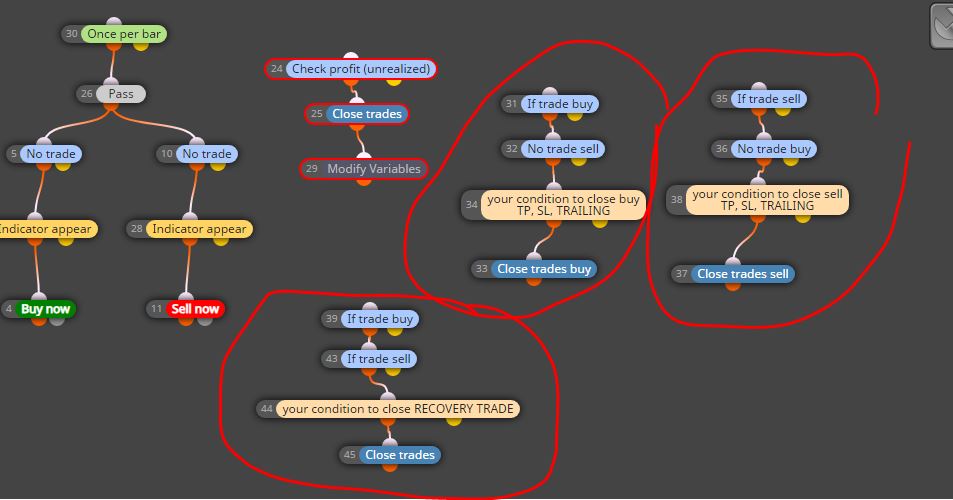
Task: Click the checkmark button in top-right corner
Action: coord(943,24)
